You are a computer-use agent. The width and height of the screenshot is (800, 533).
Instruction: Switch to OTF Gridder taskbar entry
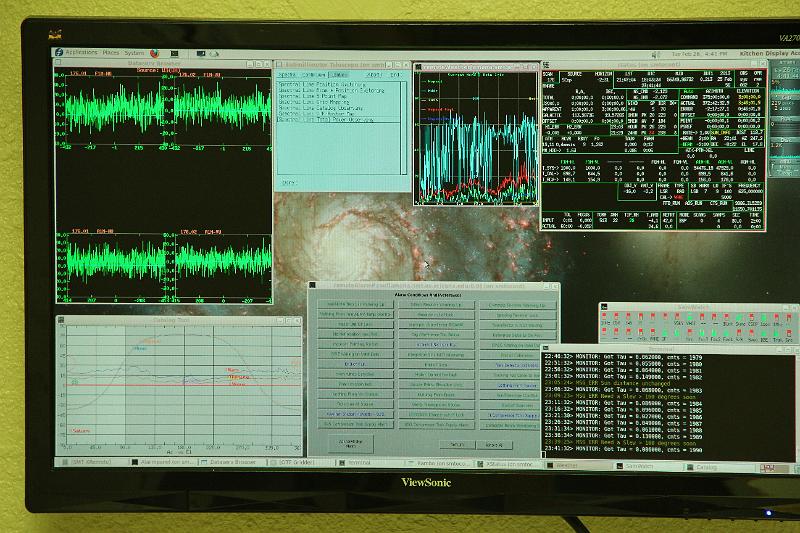pyautogui.click(x=299, y=463)
